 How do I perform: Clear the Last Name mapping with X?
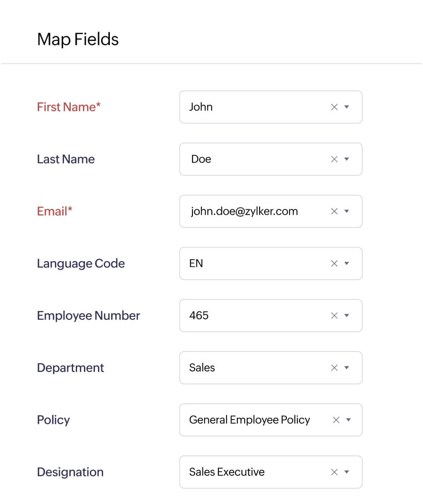point(334,159)
